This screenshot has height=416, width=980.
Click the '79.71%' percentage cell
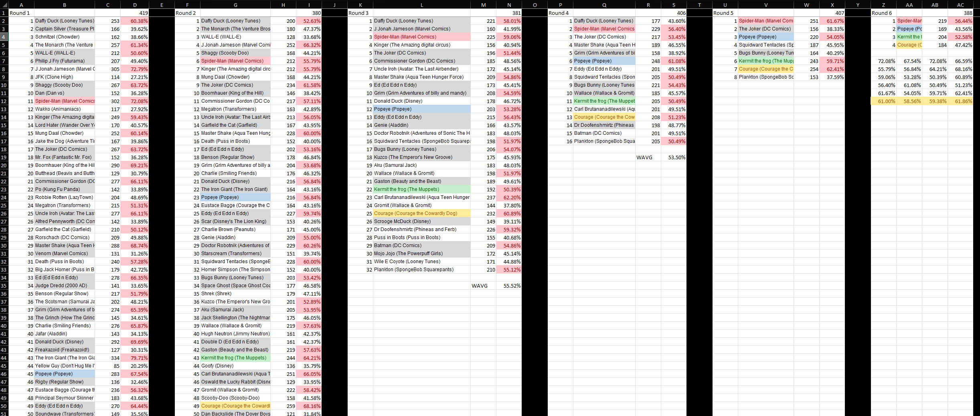click(135, 358)
